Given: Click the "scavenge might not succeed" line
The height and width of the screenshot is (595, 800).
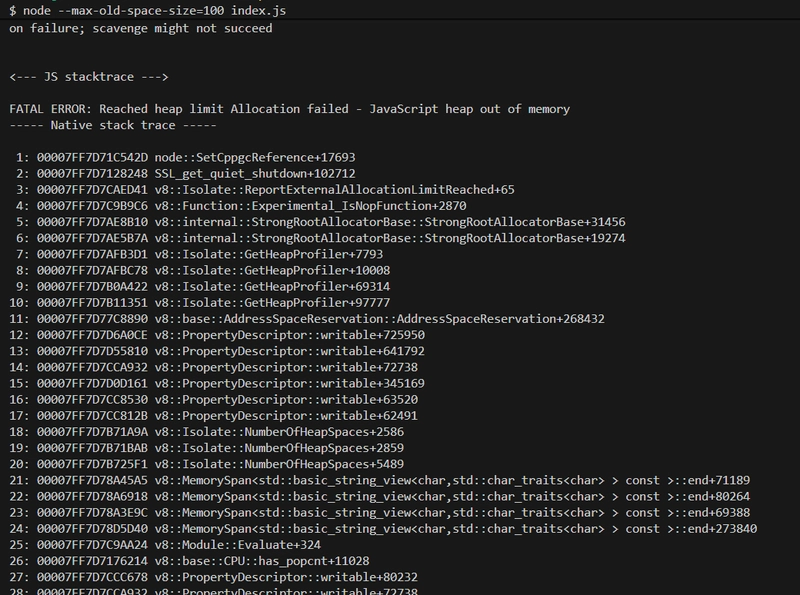Looking at the screenshot, I should pyautogui.click(x=140, y=28).
